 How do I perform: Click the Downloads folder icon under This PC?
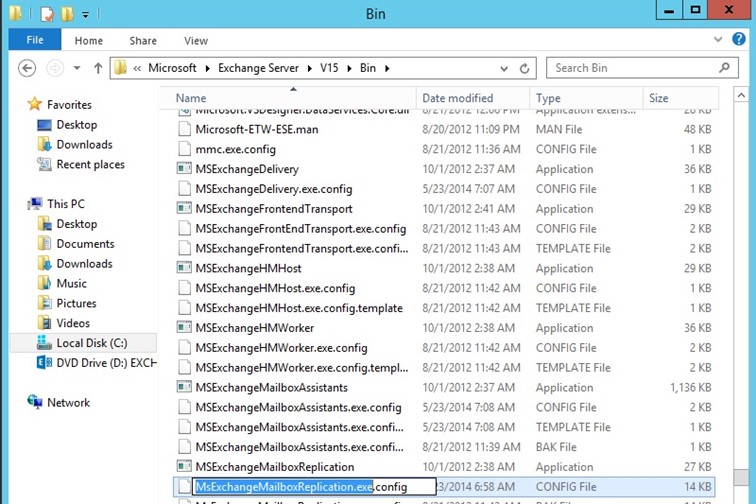(44, 263)
